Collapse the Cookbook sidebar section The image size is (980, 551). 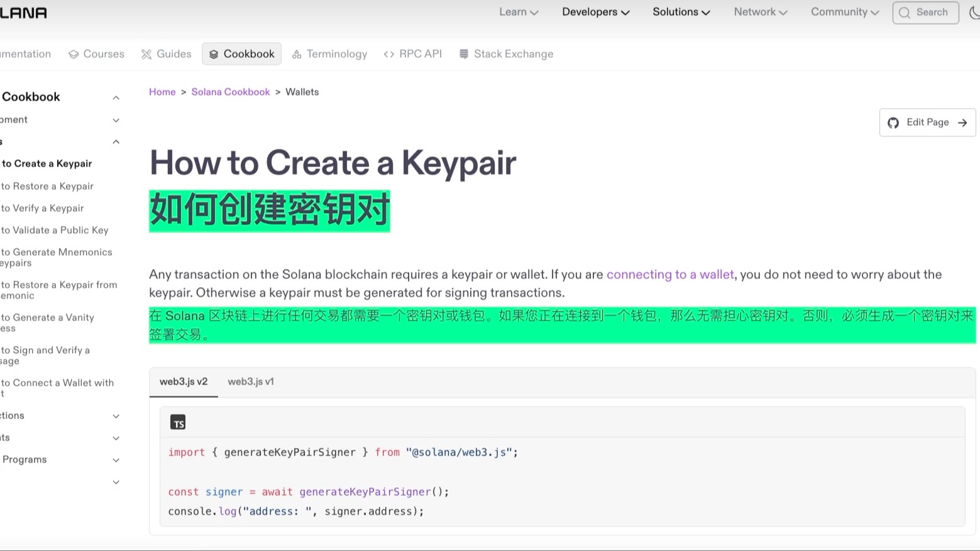point(116,97)
